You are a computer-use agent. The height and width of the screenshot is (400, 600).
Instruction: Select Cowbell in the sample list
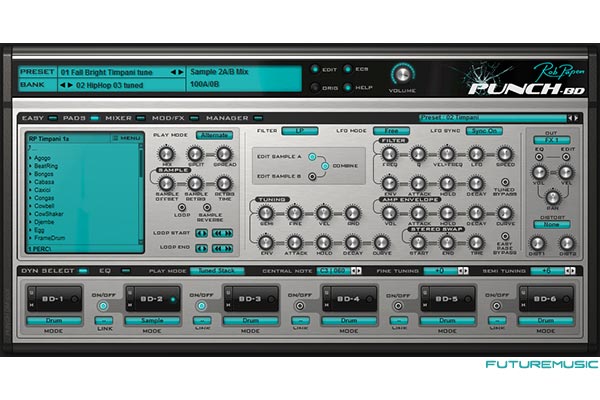[44, 206]
